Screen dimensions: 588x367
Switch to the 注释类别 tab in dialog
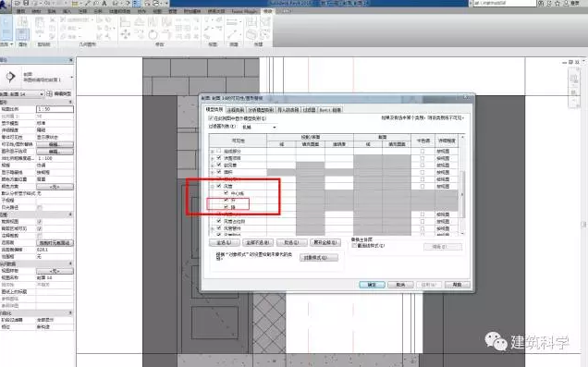236,110
